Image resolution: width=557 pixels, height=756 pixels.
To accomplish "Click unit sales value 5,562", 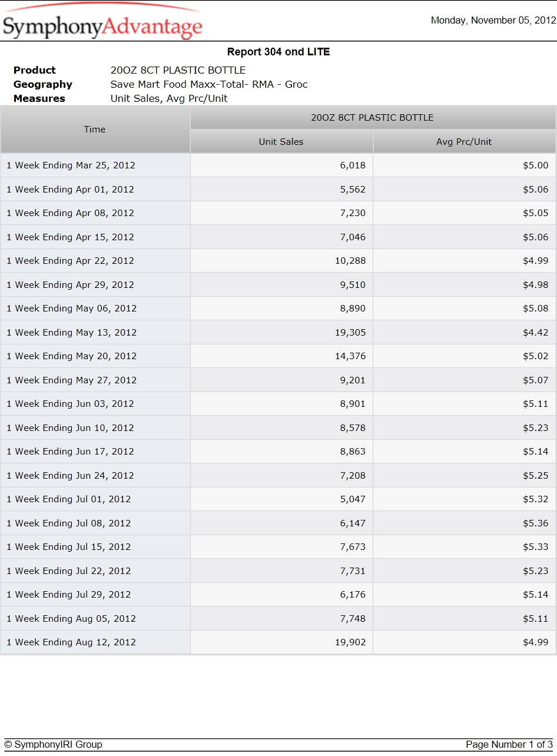I will click(x=353, y=190).
